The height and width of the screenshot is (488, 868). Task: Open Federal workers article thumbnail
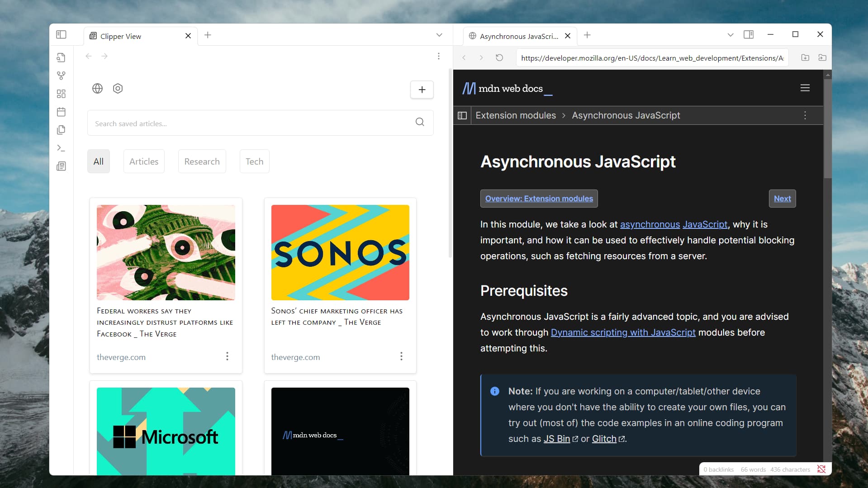click(x=166, y=252)
